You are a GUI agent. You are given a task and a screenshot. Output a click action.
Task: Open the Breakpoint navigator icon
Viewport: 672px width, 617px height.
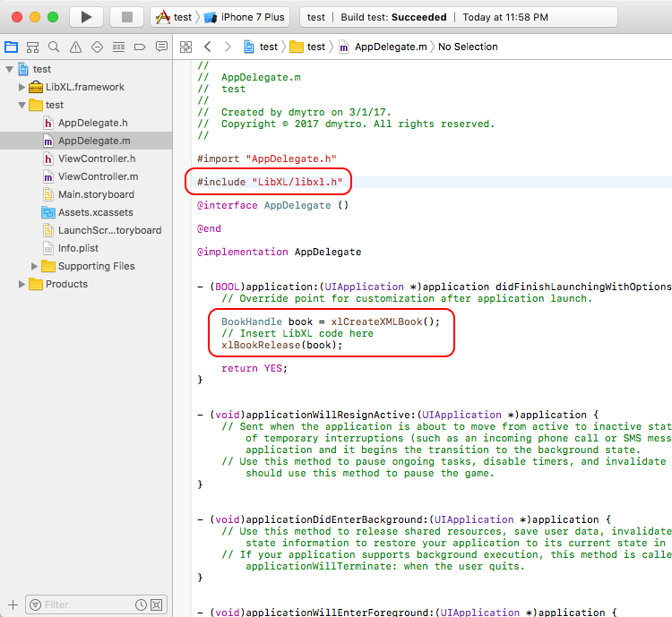click(x=140, y=47)
